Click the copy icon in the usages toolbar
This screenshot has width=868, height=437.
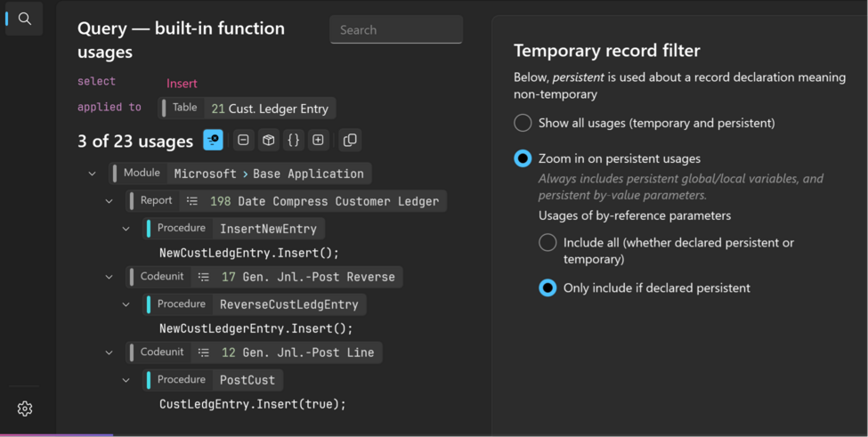tap(350, 140)
